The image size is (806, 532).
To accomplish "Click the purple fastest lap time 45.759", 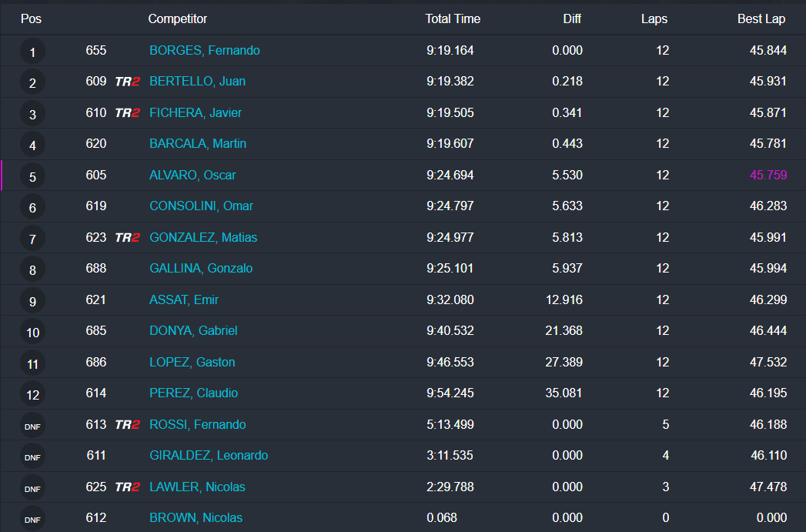I will click(x=768, y=176).
